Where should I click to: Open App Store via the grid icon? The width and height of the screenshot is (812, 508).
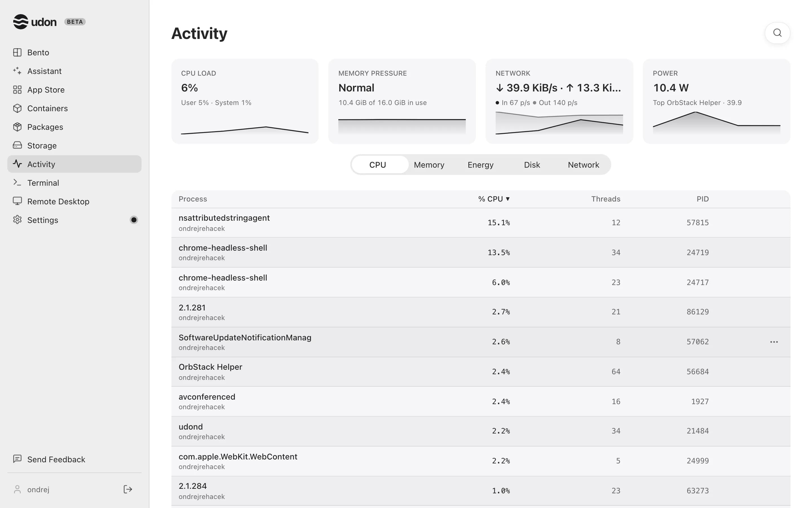point(17,90)
